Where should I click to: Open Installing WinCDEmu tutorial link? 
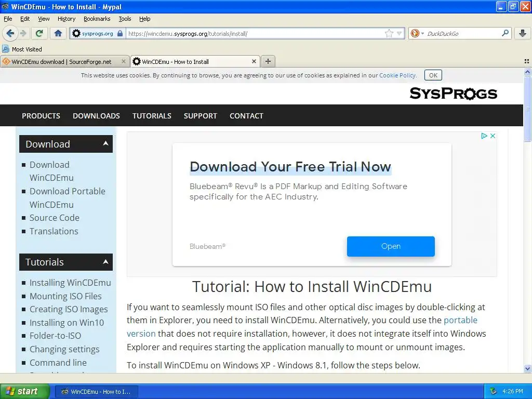(70, 283)
